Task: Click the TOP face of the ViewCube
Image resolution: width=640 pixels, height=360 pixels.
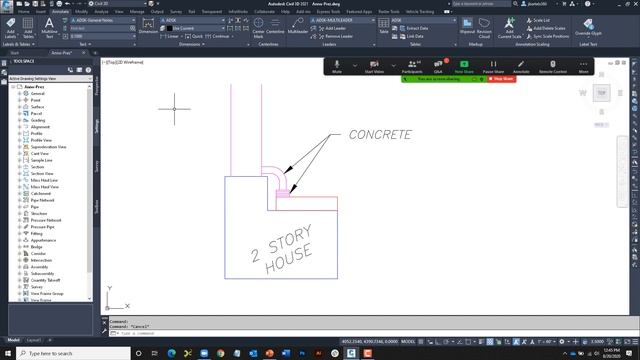Action: [602, 93]
